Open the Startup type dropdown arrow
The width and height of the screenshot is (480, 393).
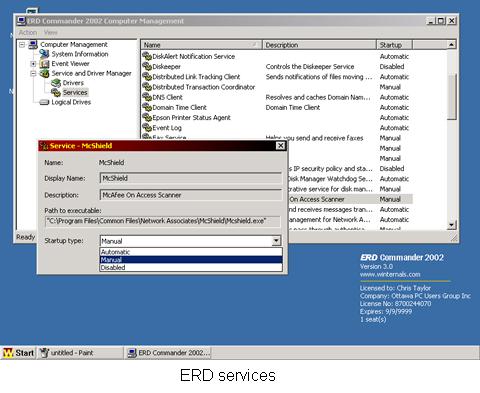[276, 241]
